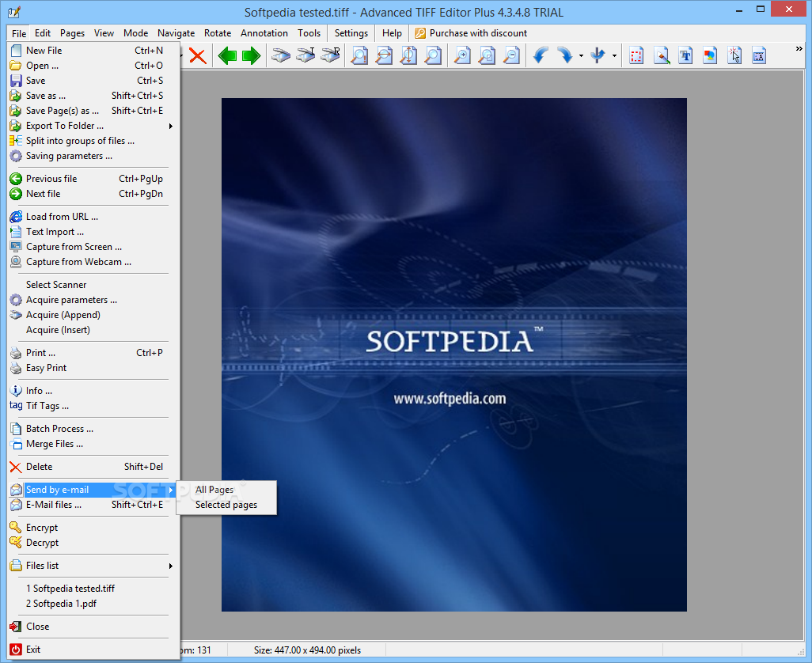Click the zoom out magnifier icon
The width and height of the screenshot is (812, 663).
click(511, 55)
